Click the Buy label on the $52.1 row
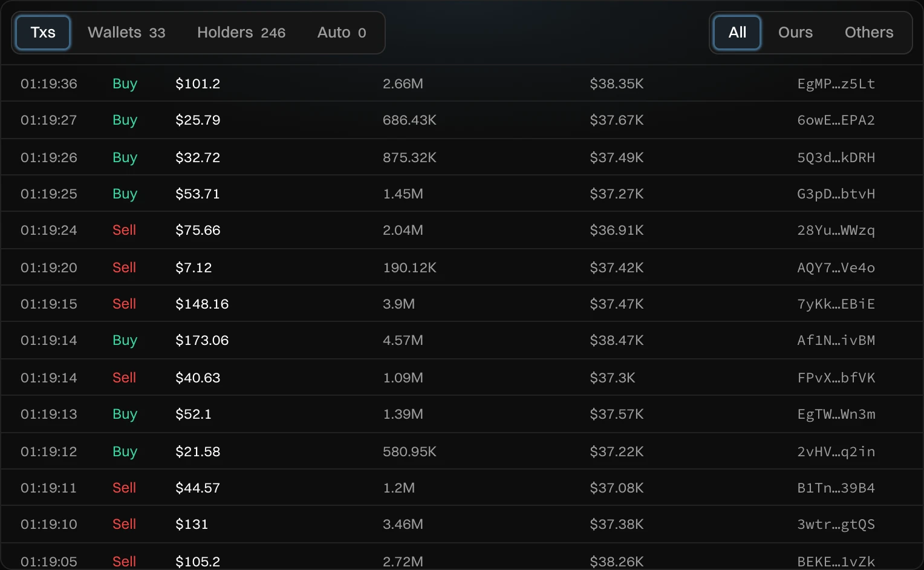The width and height of the screenshot is (924, 570). [x=125, y=414]
